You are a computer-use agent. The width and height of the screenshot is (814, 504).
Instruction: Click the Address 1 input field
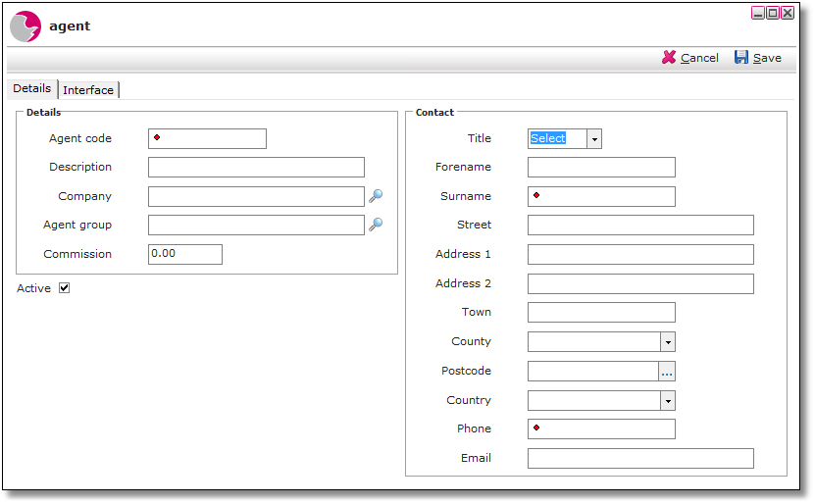click(640, 255)
